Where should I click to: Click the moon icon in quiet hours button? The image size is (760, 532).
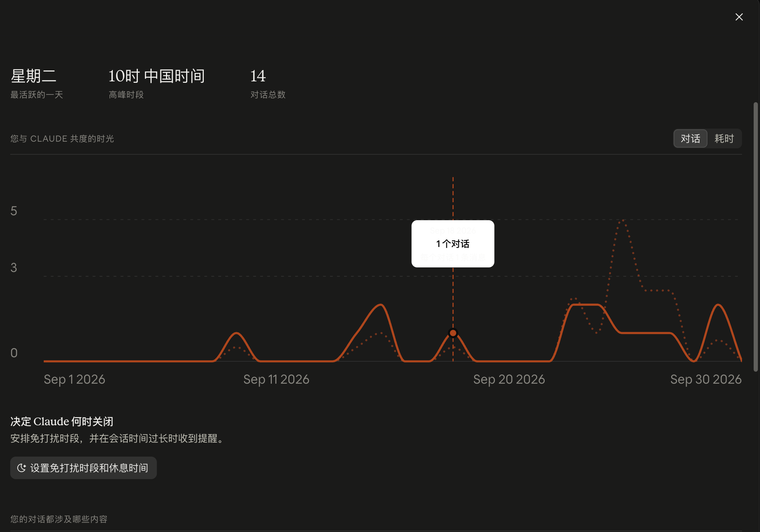point(22,468)
